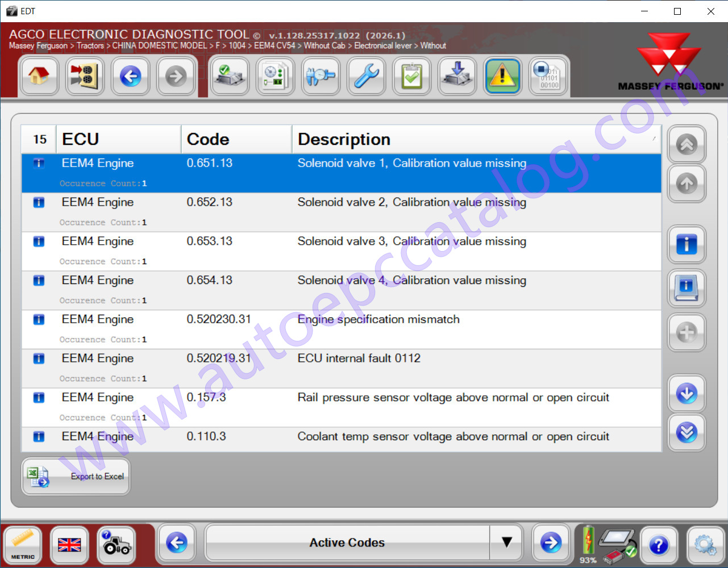The image size is (728, 568).
Task: Click the info icon on the 0.652.13 row
Action: [x=39, y=202]
